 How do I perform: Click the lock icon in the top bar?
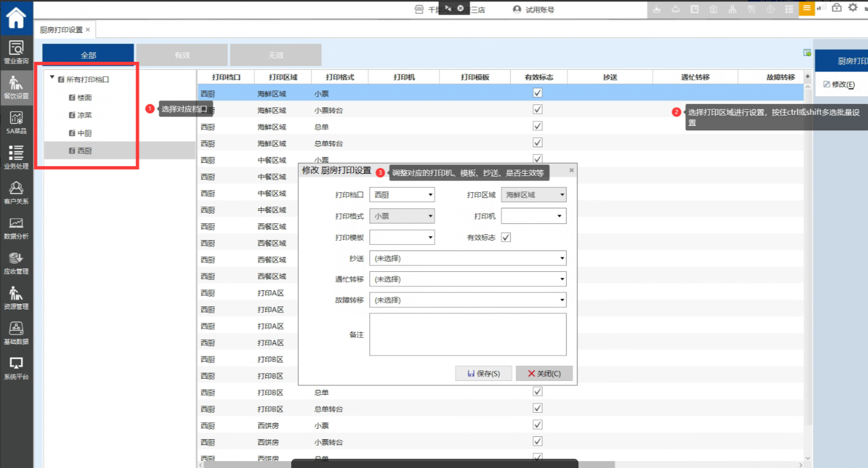(836, 8)
